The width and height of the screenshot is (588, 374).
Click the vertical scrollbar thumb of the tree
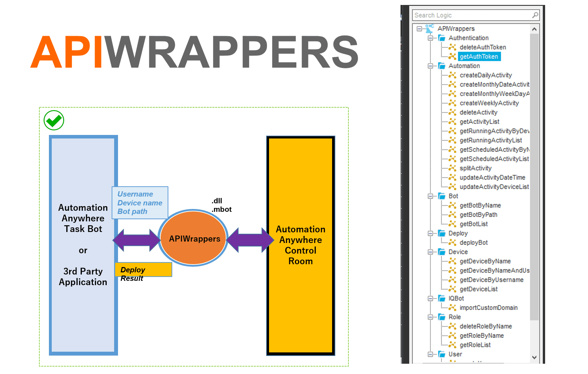[x=534, y=177]
